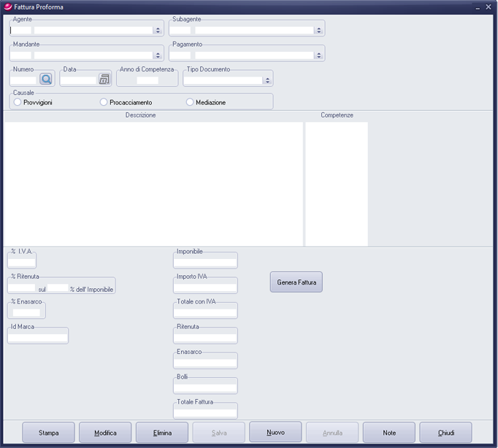Viewport: 498px width, 448px height.
Task: Click the Anno di Competenza field
Action: tap(147, 80)
